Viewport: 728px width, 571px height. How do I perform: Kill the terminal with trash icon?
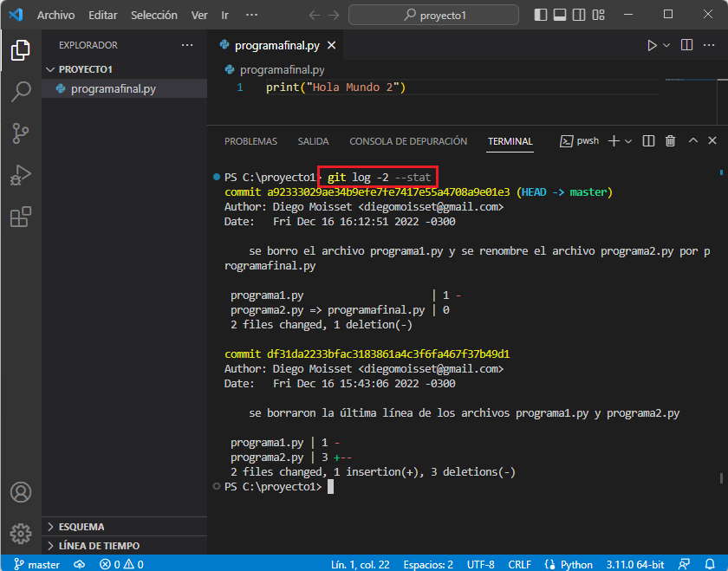(x=670, y=140)
